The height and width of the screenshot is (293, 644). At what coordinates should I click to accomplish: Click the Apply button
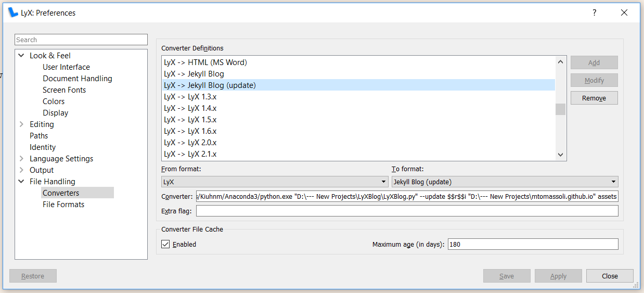[x=558, y=276]
